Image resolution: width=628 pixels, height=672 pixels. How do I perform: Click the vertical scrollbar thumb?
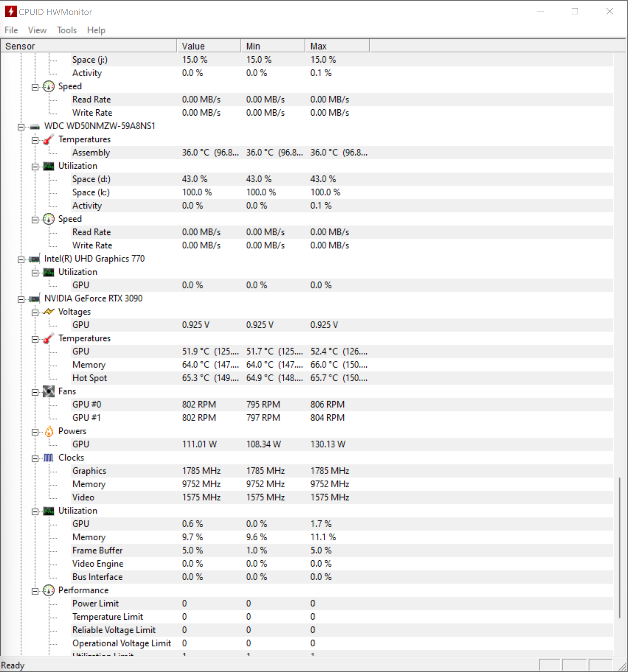coord(619,548)
